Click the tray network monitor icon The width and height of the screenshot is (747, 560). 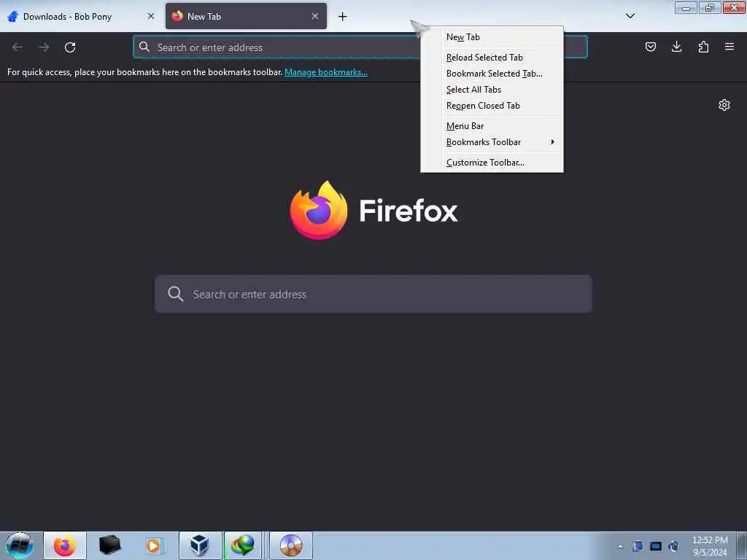pyautogui.click(x=656, y=546)
